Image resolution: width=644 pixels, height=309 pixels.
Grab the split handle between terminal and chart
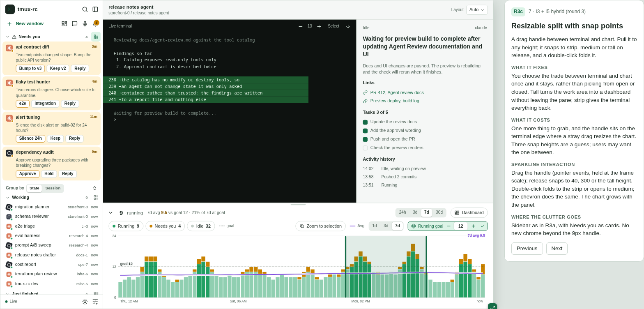pyautogui.click(x=298, y=204)
